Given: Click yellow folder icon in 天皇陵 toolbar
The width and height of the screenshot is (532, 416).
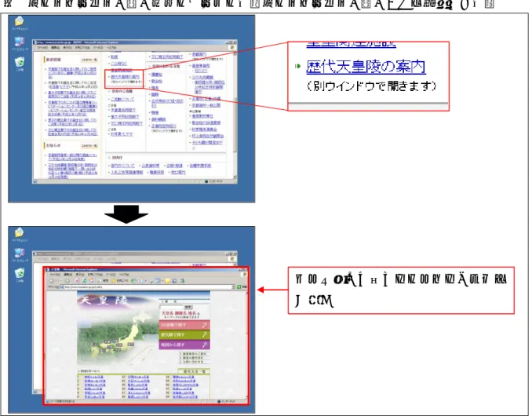Looking at the screenshot, I should [167, 281].
